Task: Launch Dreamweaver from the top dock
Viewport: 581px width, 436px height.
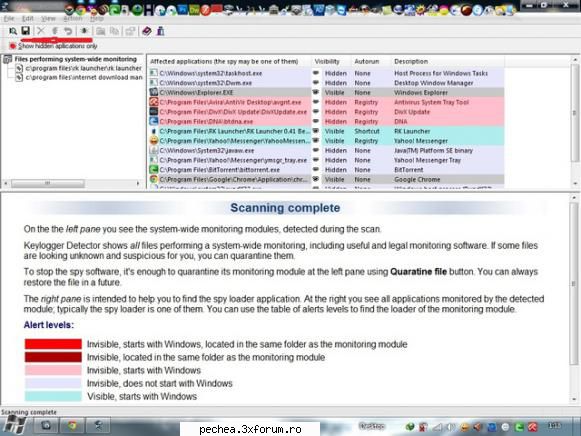Action: pos(194,10)
